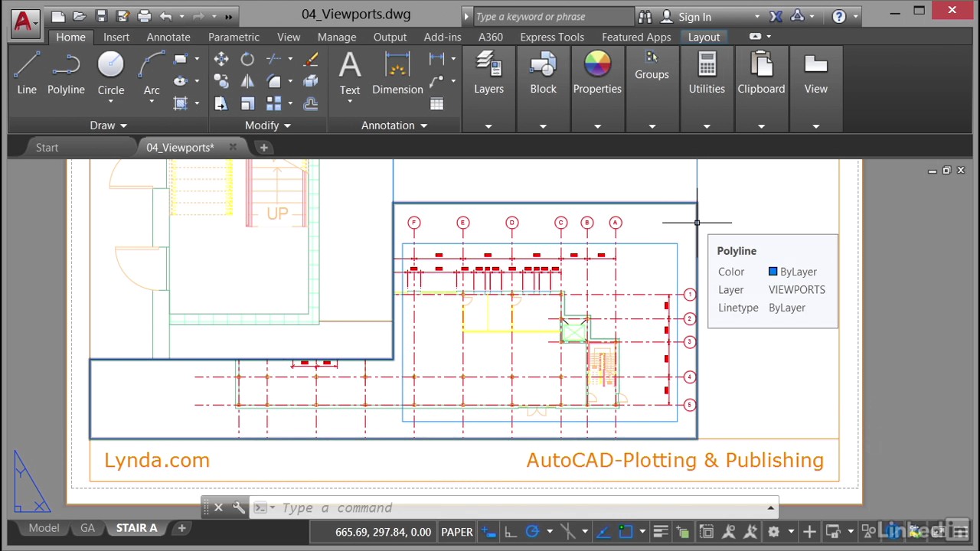Viewport: 980px width, 551px height.
Task: Open the Utilities panel button
Action: coord(707,74)
